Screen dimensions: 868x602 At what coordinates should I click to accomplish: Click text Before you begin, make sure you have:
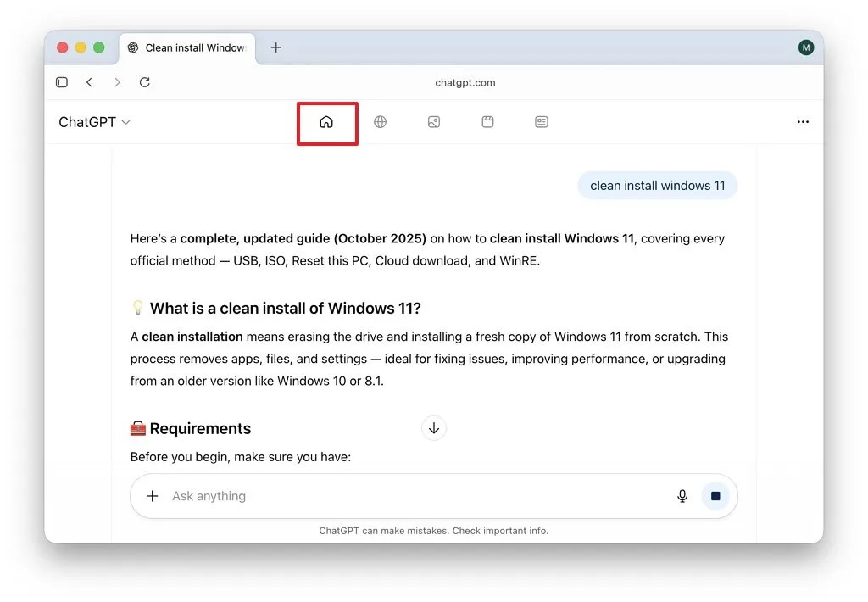point(241,457)
